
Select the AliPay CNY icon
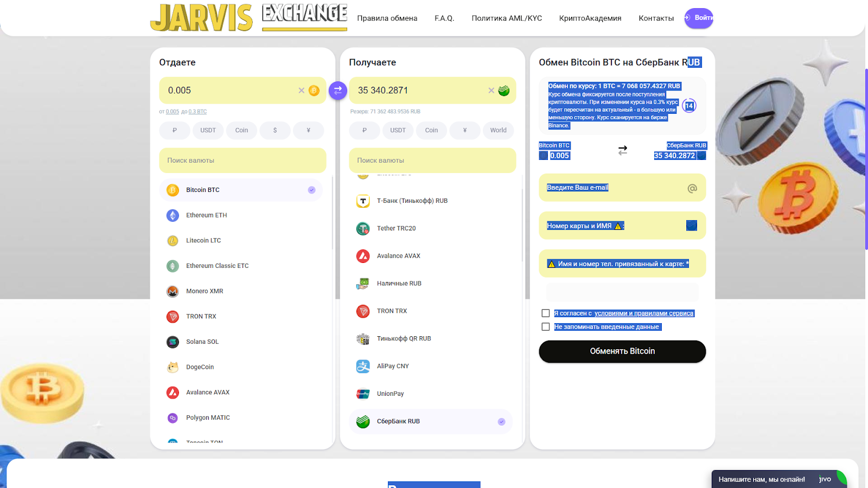coord(363,367)
